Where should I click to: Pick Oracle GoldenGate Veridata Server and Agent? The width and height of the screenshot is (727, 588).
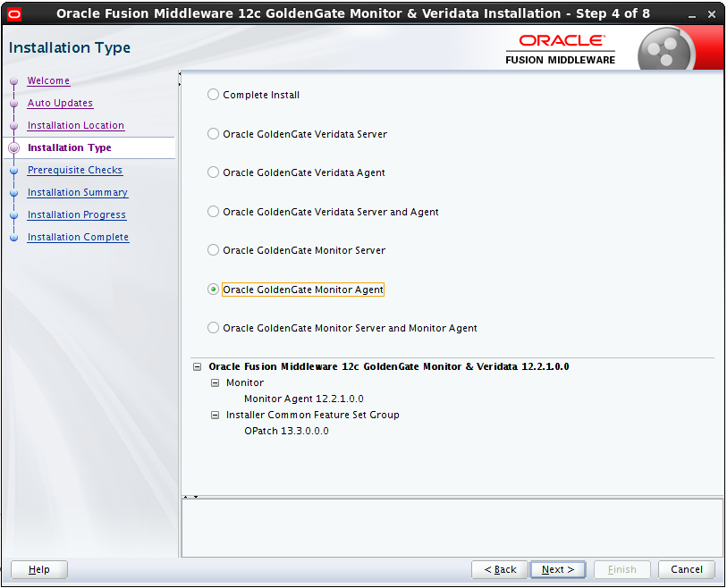213,212
